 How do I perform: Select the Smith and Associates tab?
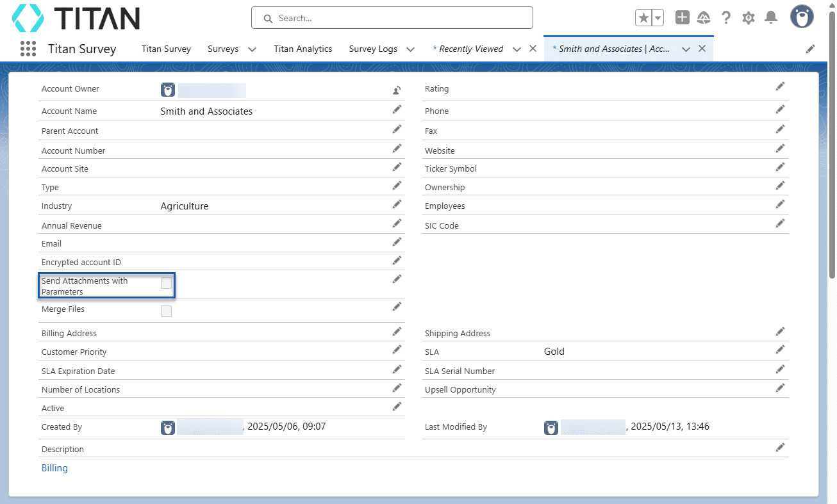click(x=611, y=49)
